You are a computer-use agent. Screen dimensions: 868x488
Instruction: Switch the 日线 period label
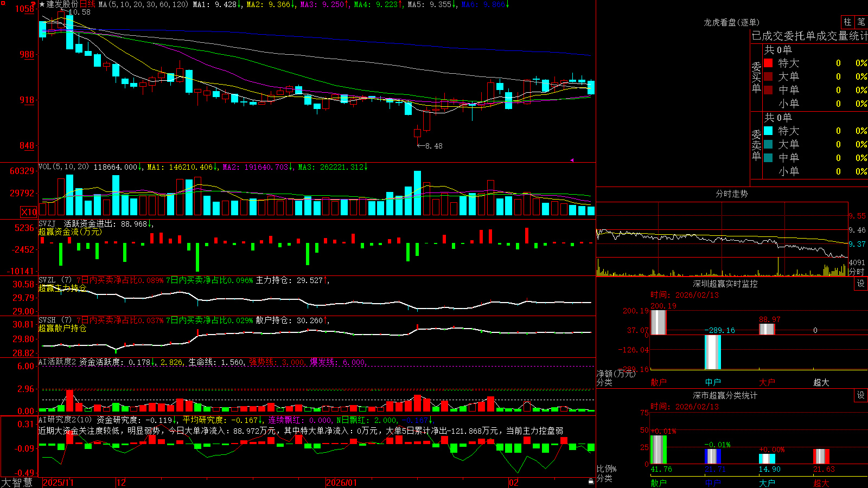[x=87, y=4]
